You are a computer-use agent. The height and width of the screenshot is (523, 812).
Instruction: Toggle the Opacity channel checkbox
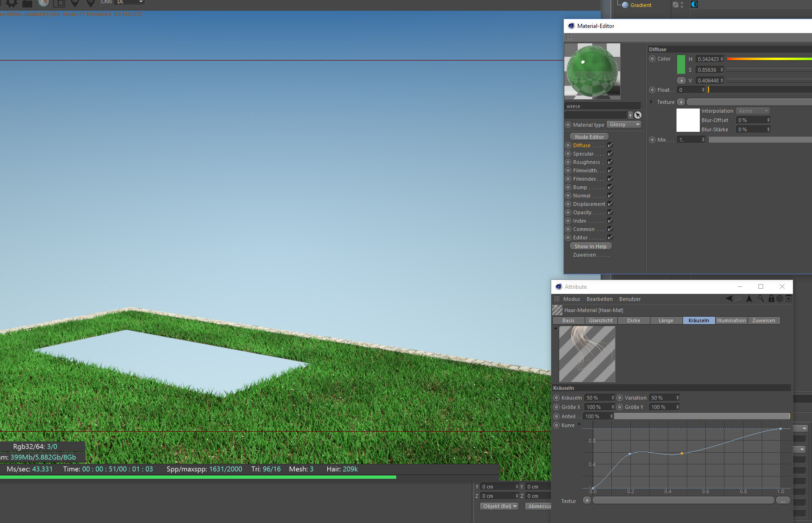(x=610, y=212)
